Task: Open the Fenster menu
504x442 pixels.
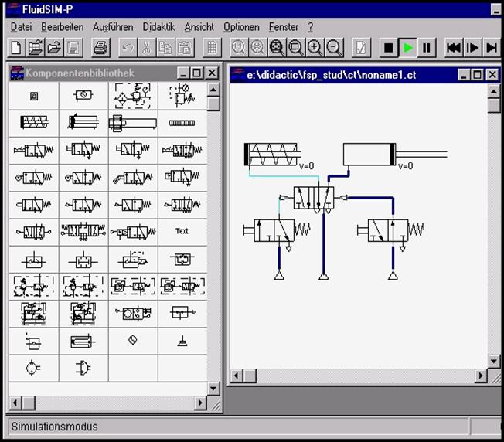Action: click(284, 27)
